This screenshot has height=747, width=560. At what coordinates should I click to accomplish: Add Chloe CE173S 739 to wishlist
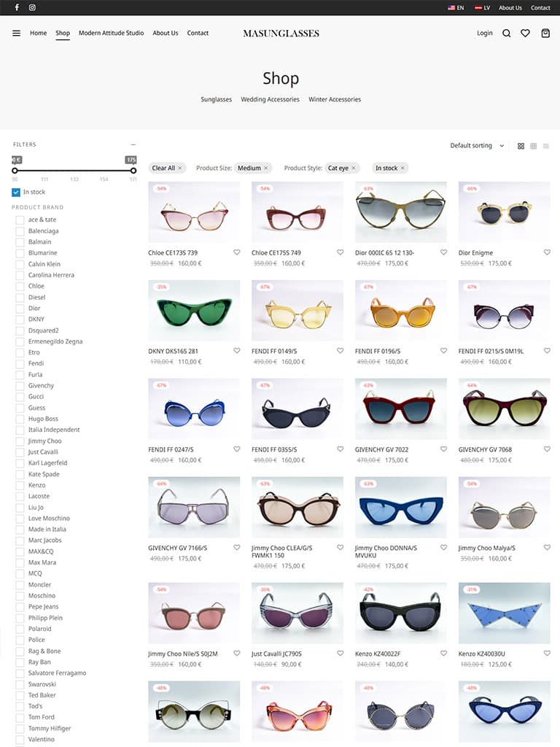(x=237, y=252)
